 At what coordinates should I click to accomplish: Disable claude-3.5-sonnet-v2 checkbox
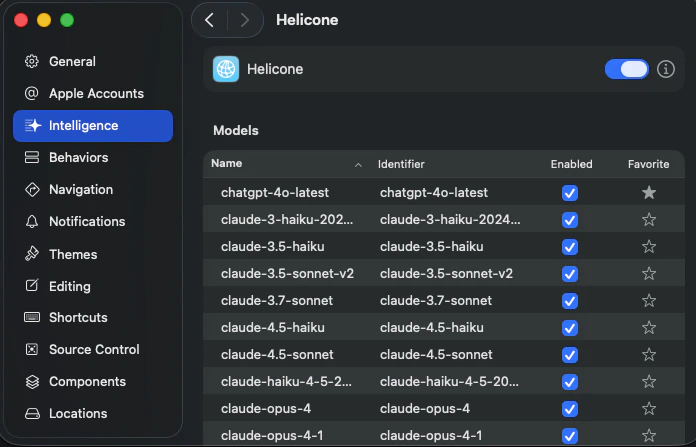(569, 274)
